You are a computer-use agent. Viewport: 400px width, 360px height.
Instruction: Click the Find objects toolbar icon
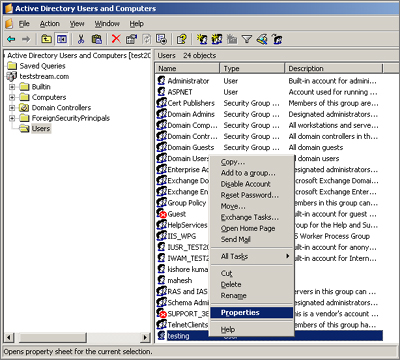(x=262, y=39)
